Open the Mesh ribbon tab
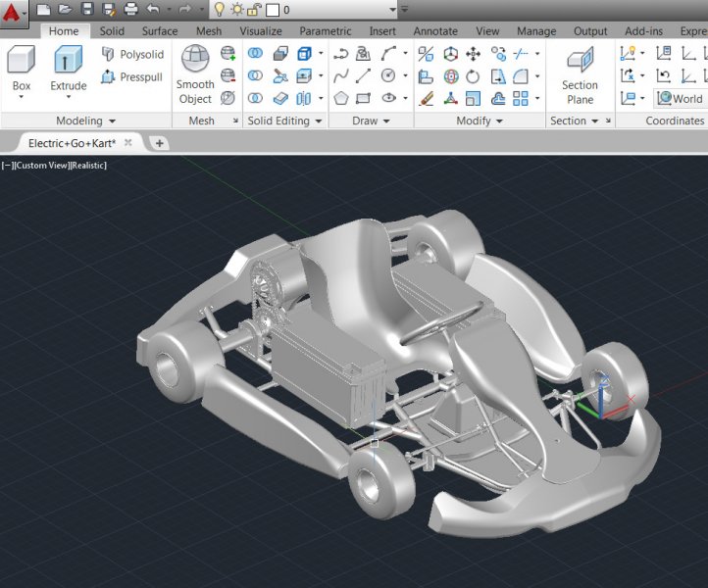708x588 pixels. coord(209,31)
